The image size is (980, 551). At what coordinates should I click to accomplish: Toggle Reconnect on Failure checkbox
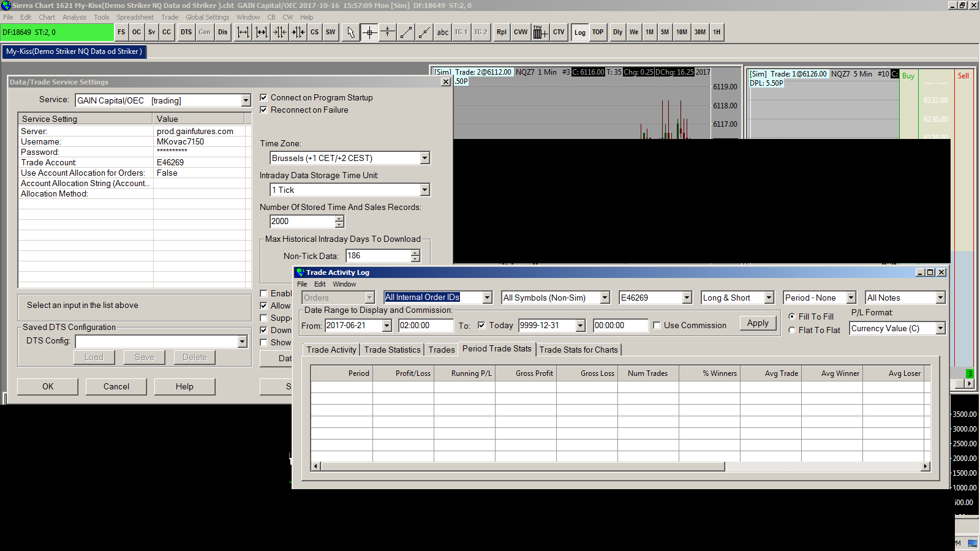(x=264, y=110)
